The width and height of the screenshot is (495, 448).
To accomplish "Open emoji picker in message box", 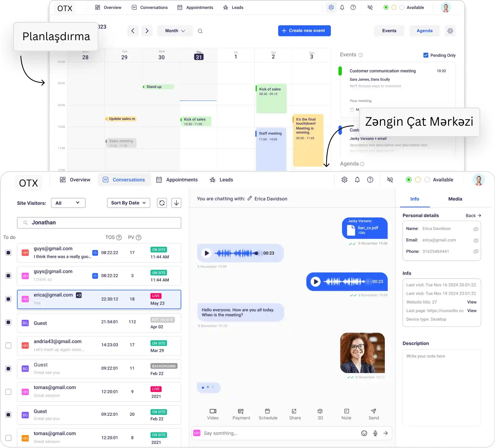I will pyautogui.click(x=364, y=433).
